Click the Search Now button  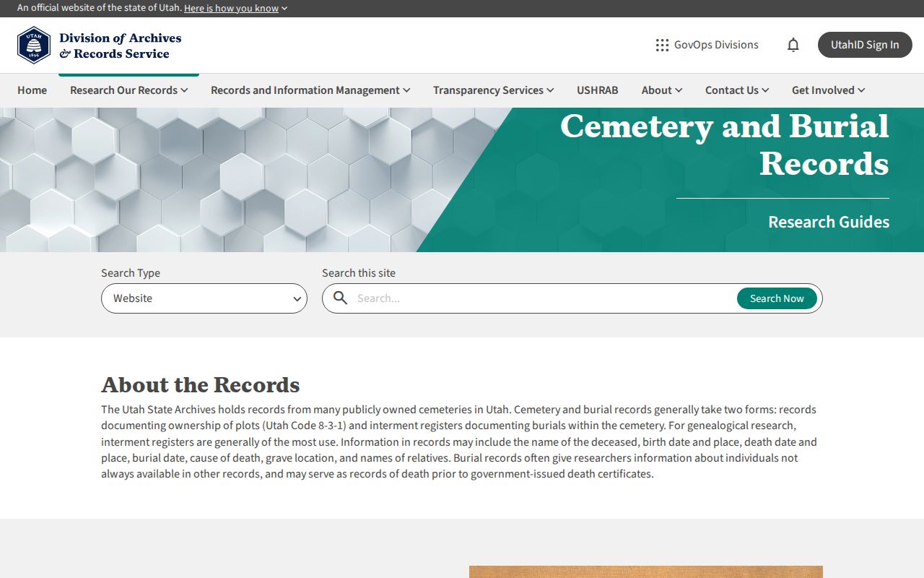[x=777, y=298]
